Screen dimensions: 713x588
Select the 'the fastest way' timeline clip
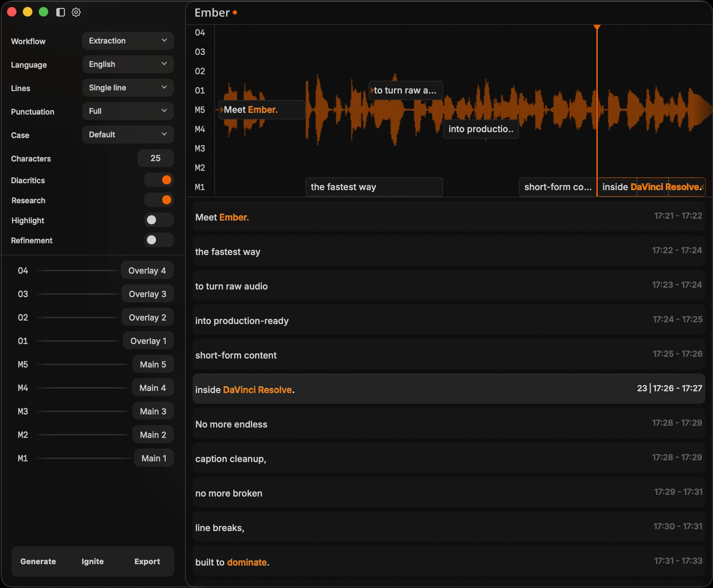[x=374, y=187]
